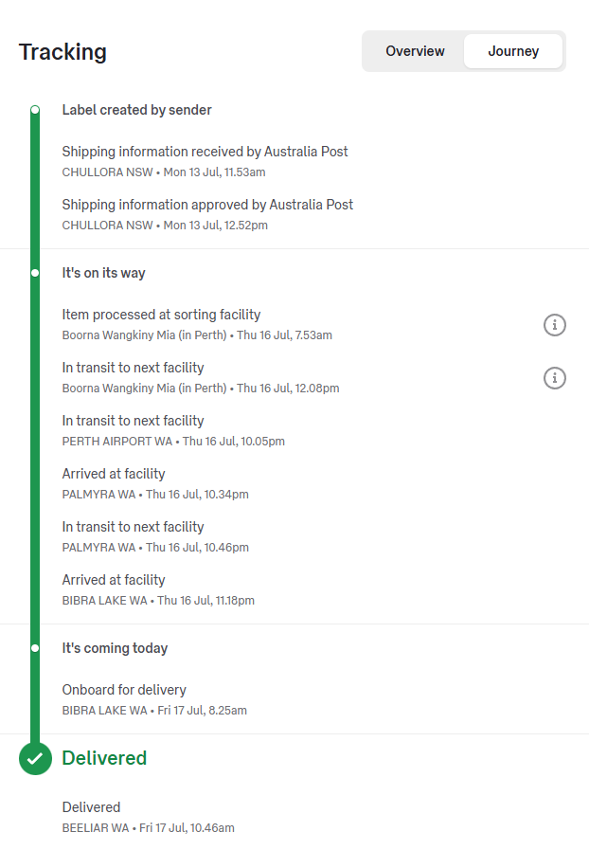Click Arrived at facility PALMYRA WA entry

pos(155,484)
